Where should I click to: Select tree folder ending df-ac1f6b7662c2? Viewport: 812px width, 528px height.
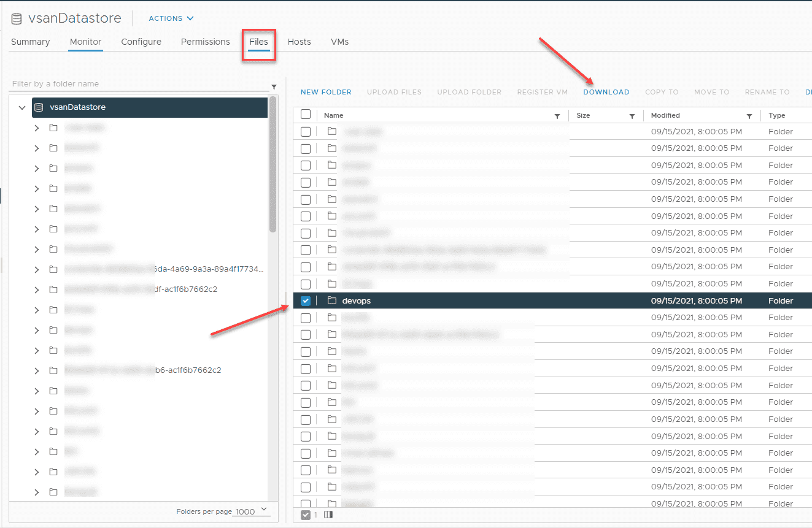pos(141,289)
